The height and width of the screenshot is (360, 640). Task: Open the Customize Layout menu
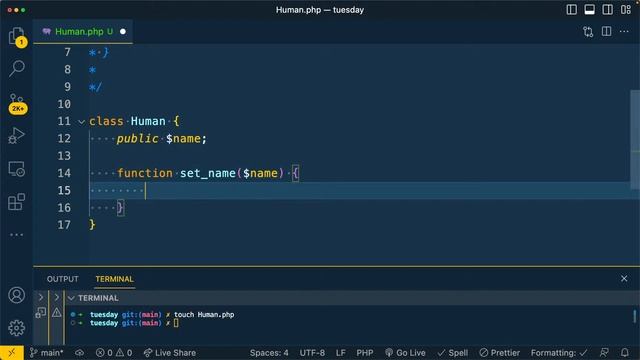[x=626, y=10]
